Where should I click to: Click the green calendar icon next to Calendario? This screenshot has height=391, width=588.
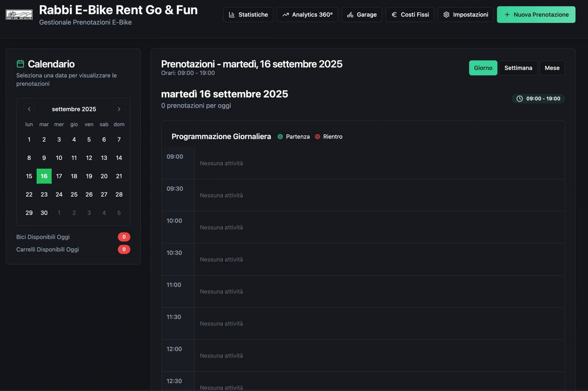click(x=20, y=64)
